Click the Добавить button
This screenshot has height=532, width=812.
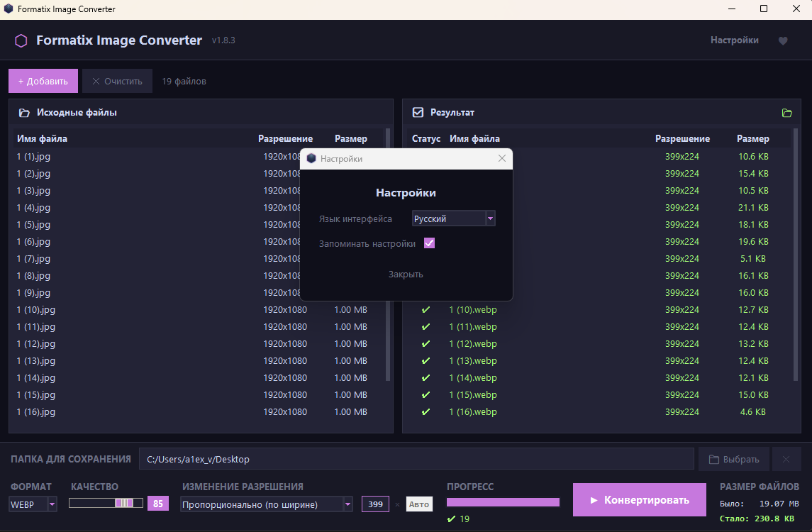tap(43, 82)
